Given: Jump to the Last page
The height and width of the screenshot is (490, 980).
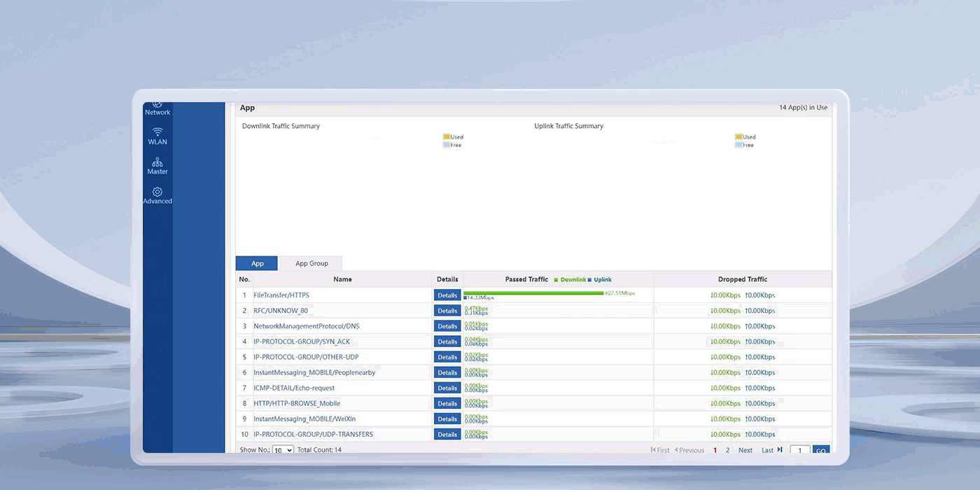Looking at the screenshot, I should tap(772, 450).
